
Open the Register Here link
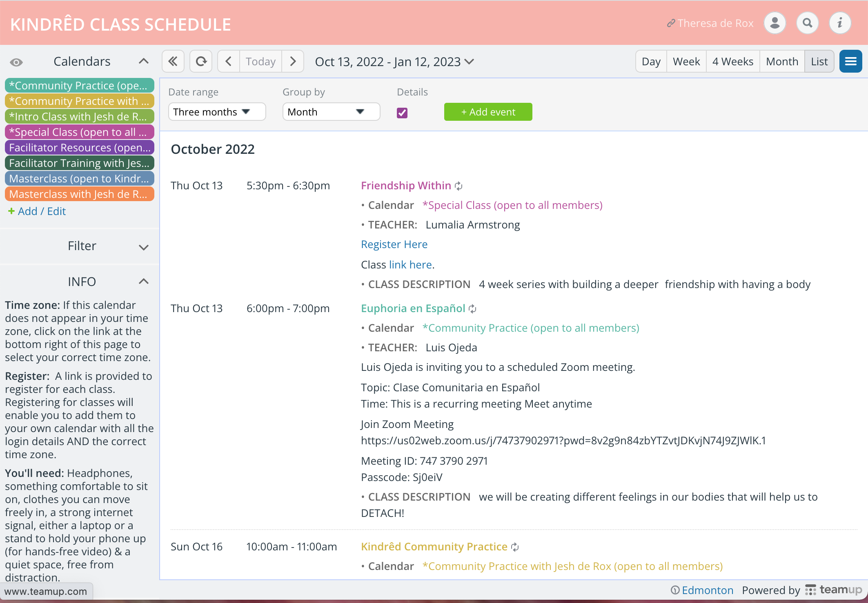tap(394, 244)
